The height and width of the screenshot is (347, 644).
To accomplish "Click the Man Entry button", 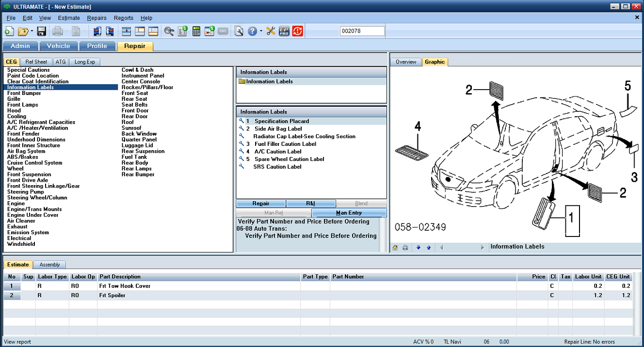I will tap(349, 213).
